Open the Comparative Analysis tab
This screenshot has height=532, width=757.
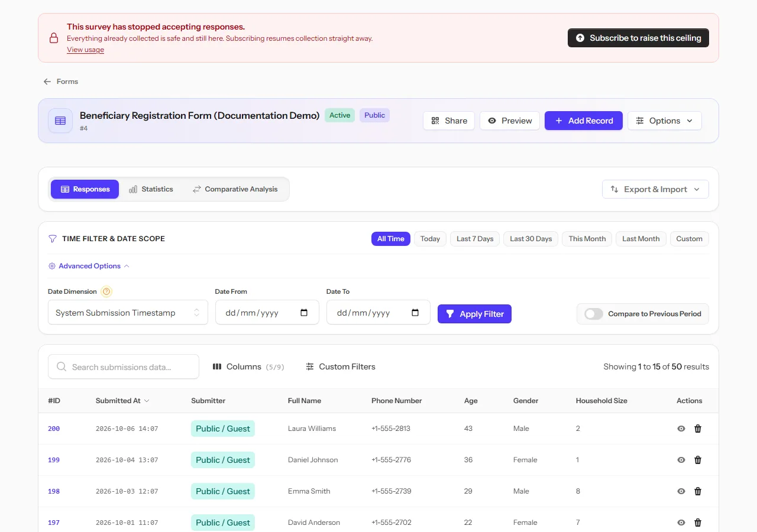pyautogui.click(x=235, y=189)
